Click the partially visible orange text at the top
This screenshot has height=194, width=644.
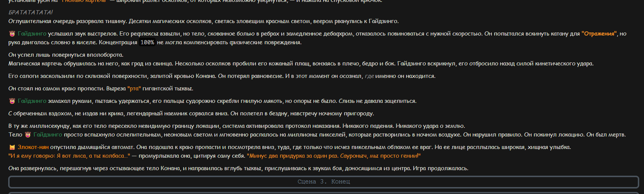(84, 2)
